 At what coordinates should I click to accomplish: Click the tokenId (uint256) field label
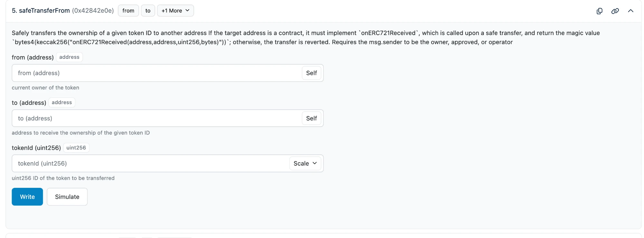click(36, 148)
